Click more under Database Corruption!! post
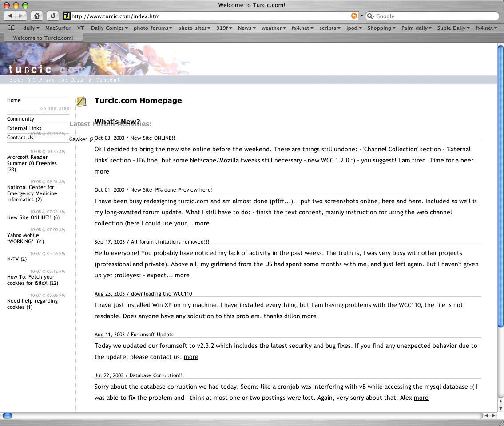The image size is (504, 426). point(421,398)
